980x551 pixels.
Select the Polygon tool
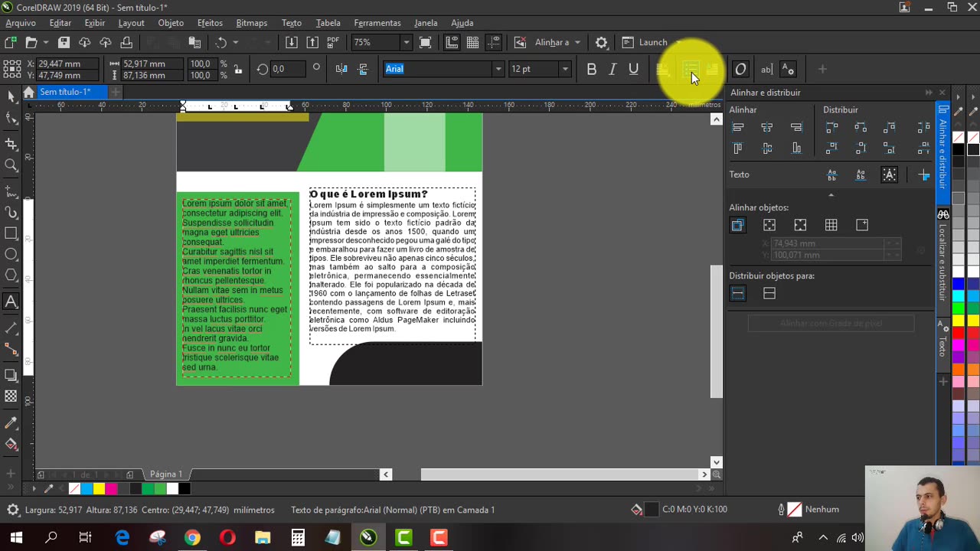(11, 275)
